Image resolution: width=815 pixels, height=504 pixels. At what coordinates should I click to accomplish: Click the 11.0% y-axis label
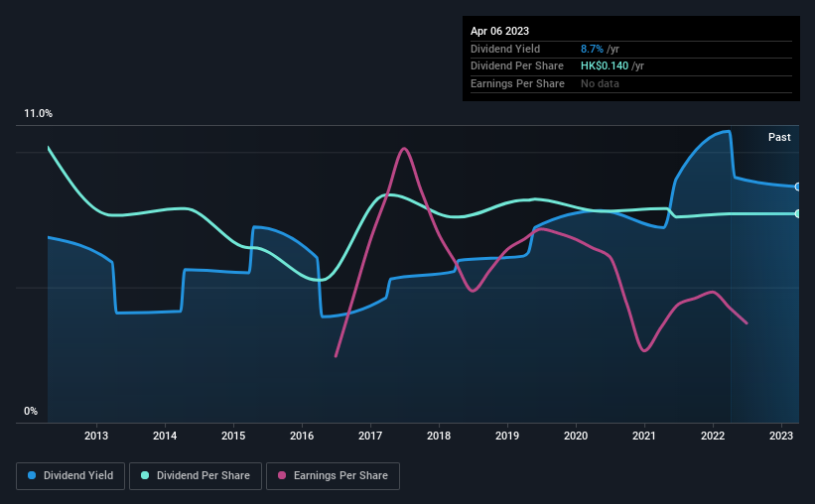click(x=38, y=114)
